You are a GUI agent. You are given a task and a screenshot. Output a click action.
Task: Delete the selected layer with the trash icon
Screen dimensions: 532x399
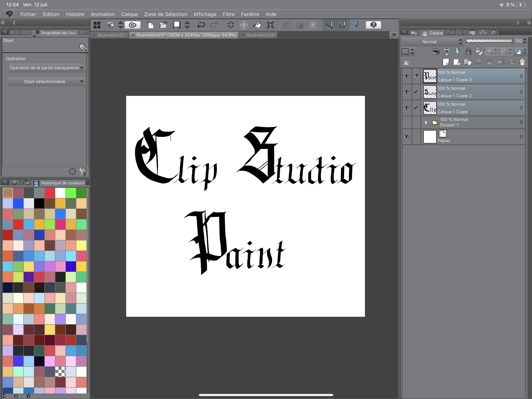point(522,62)
